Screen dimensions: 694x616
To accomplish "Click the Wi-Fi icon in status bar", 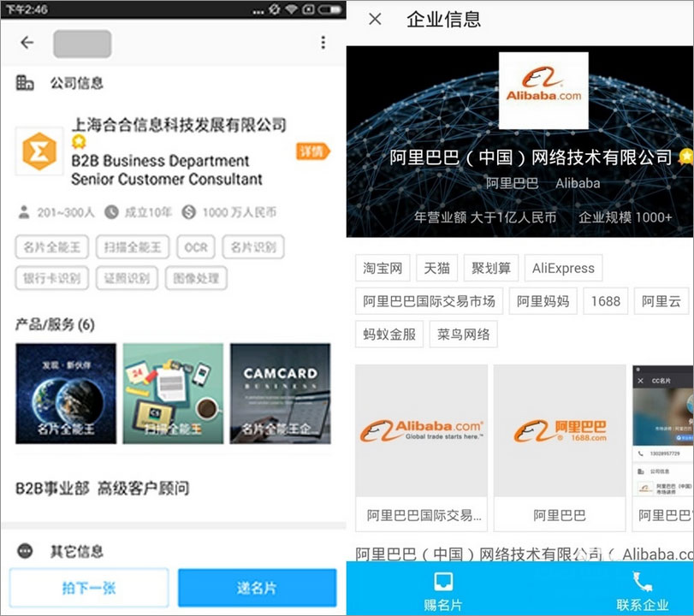I will point(291,9).
